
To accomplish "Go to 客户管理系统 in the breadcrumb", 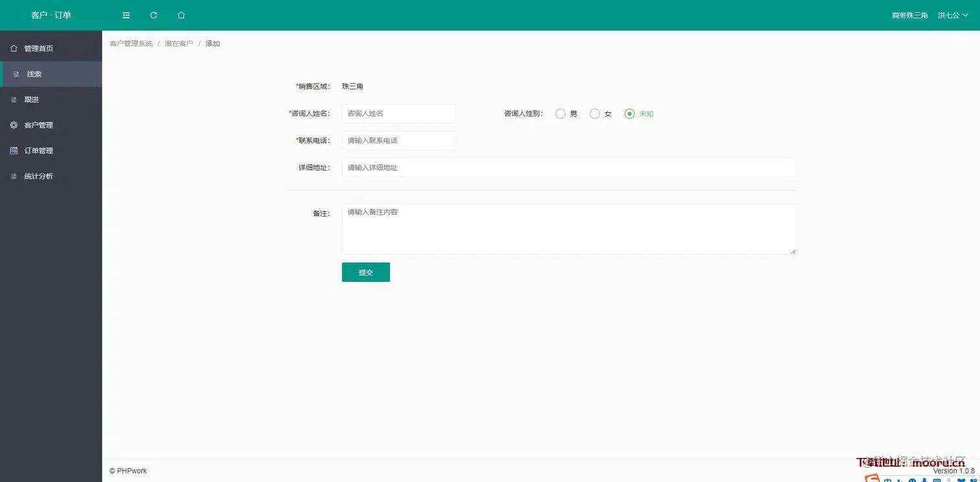I will pyautogui.click(x=131, y=43).
